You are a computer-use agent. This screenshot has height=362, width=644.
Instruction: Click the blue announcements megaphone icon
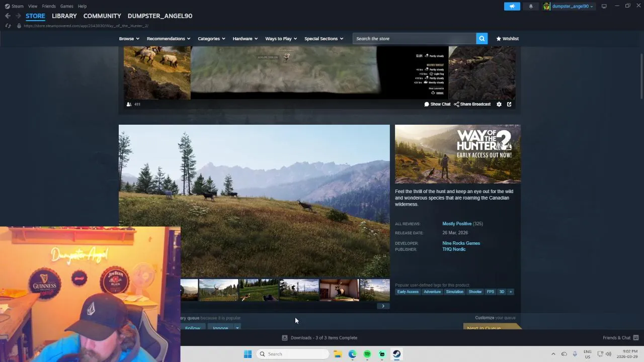point(512,6)
